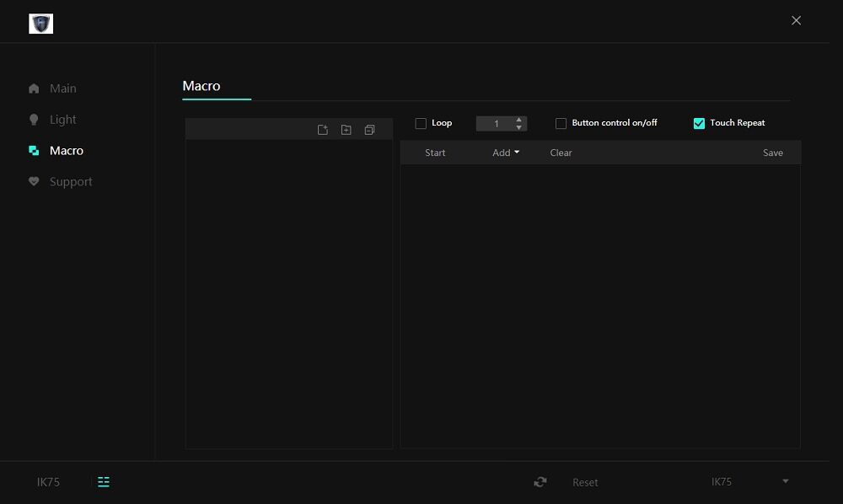Uncheck the Touch Repeat checkbox
The image size is (843, 504).
click(699, 124)
